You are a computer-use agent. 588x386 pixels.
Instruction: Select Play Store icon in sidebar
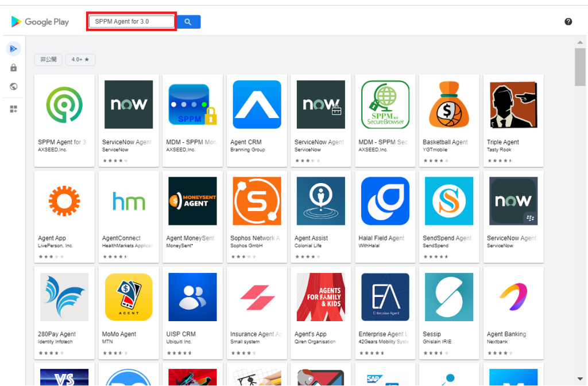point(14,49)
